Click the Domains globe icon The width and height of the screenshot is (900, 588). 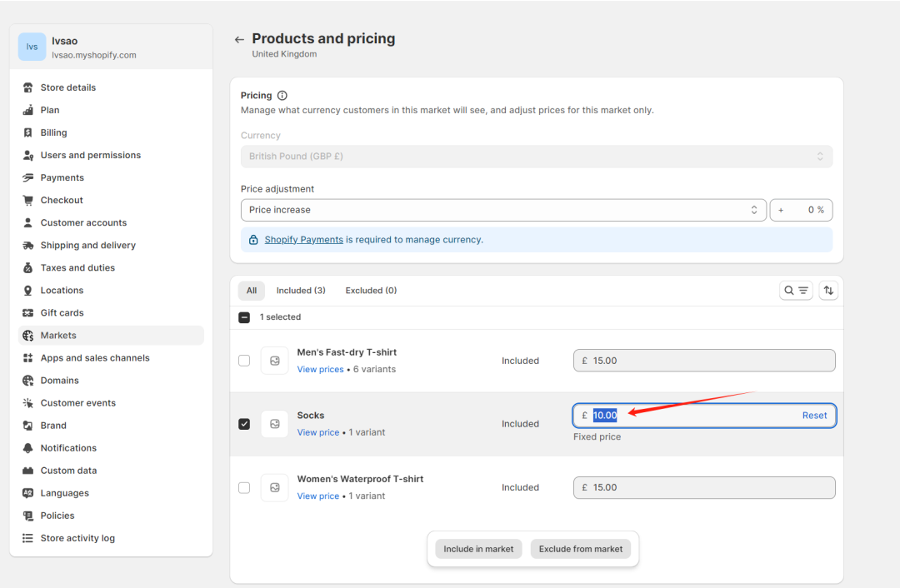coord(27,381)
